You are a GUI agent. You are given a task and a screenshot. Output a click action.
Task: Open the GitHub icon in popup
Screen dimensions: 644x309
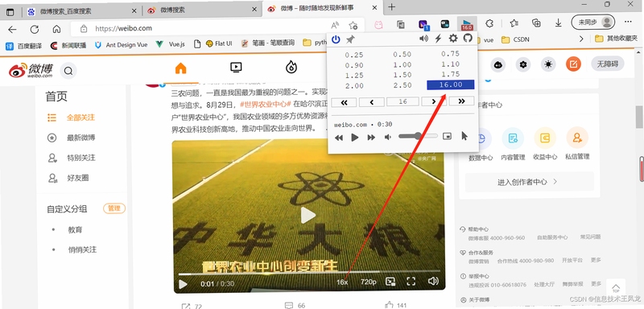[468, 38]
